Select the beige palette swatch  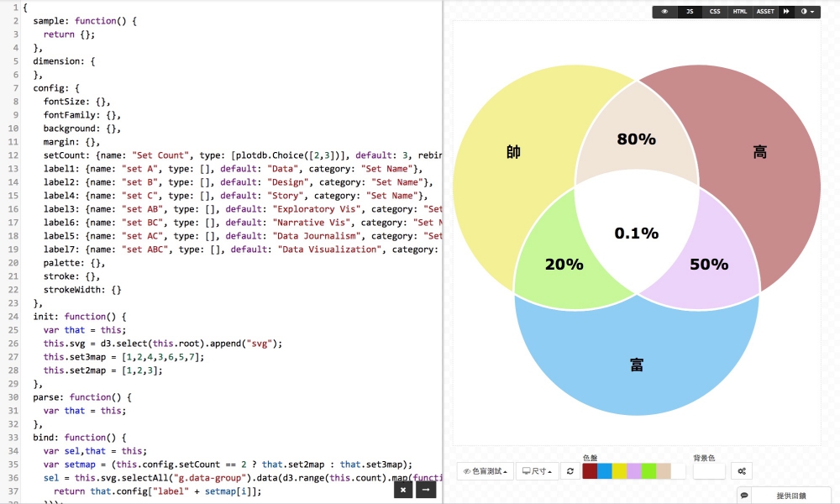click(664, 471)
